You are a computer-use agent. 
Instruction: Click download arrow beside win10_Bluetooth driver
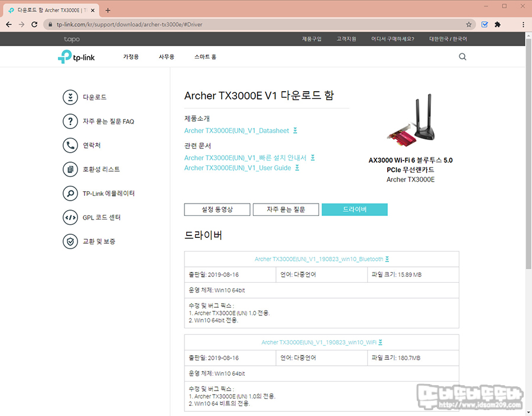pyautogui.click(x=387, y=259)
